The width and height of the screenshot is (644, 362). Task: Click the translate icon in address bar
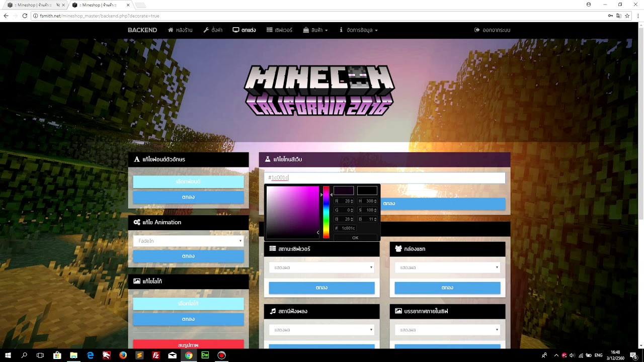click(619, 16)
